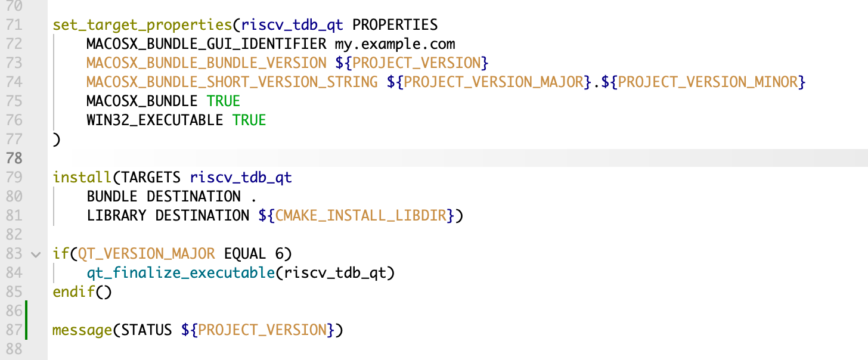The width and height of the screenshot is (868, 360).
Task: Click riscv_tdb_qt in set_target_properties line
Action: pyautogui.click(x=292, y=25)
